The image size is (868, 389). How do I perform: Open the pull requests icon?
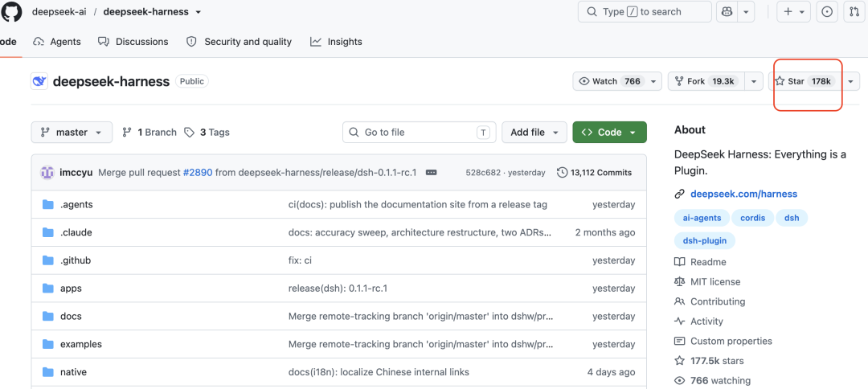tap(854, 11)
